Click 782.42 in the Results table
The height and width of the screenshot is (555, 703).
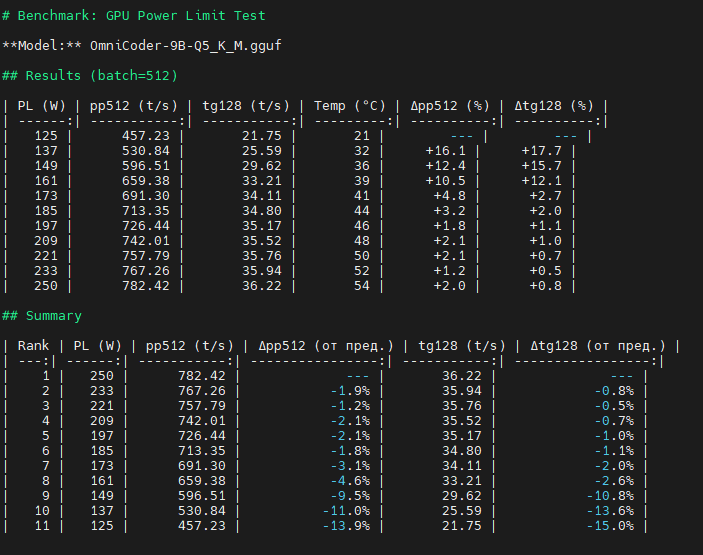[x=146, y=286]
